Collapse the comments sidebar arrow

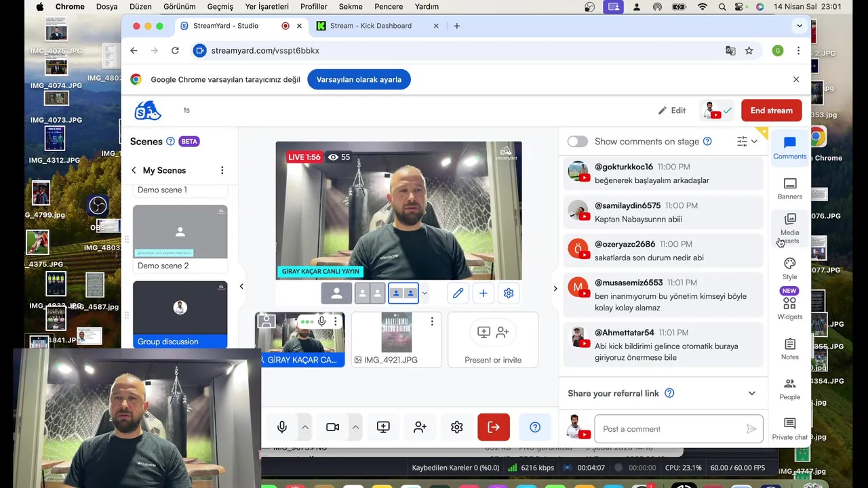[x=555, y=288]
